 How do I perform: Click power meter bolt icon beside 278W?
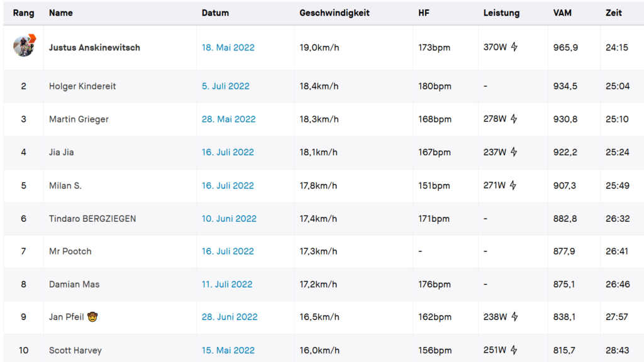click(x=514, y=119)
